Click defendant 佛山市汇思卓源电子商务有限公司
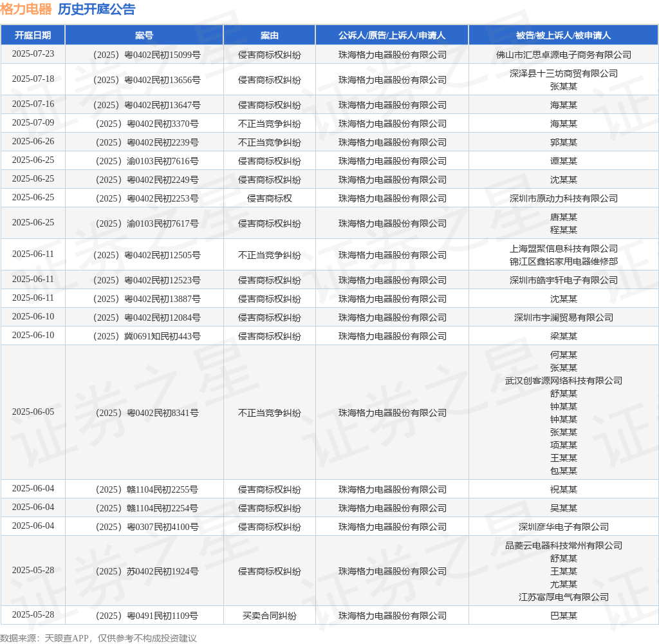 click(564, 55)
